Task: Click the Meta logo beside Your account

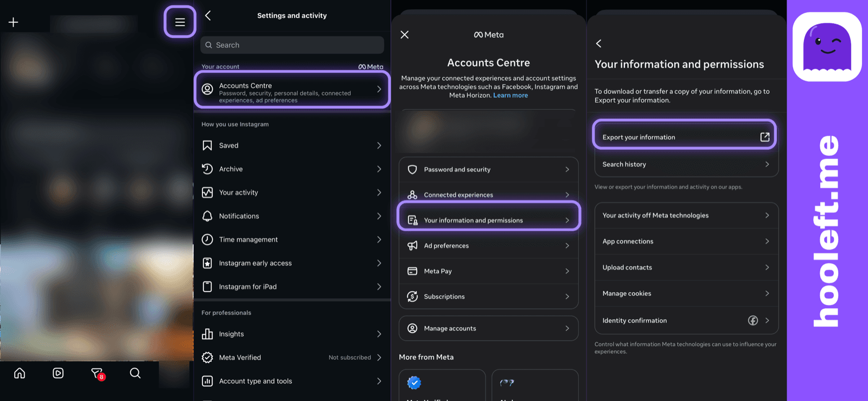Action: (371, 67)
